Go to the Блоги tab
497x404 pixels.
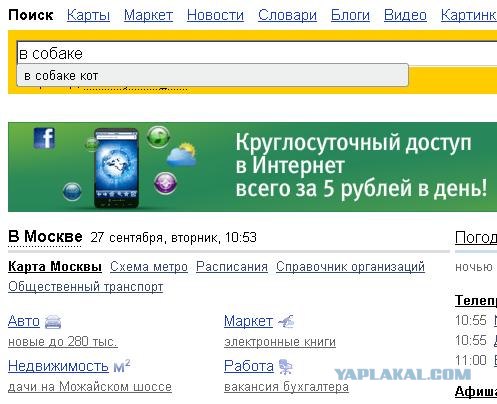click(350, 15)
